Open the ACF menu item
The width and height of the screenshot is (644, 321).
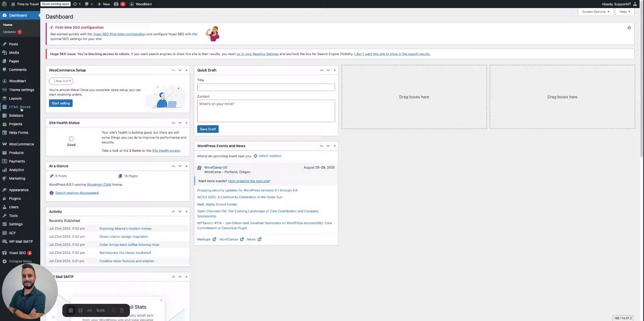click(12, 233)
